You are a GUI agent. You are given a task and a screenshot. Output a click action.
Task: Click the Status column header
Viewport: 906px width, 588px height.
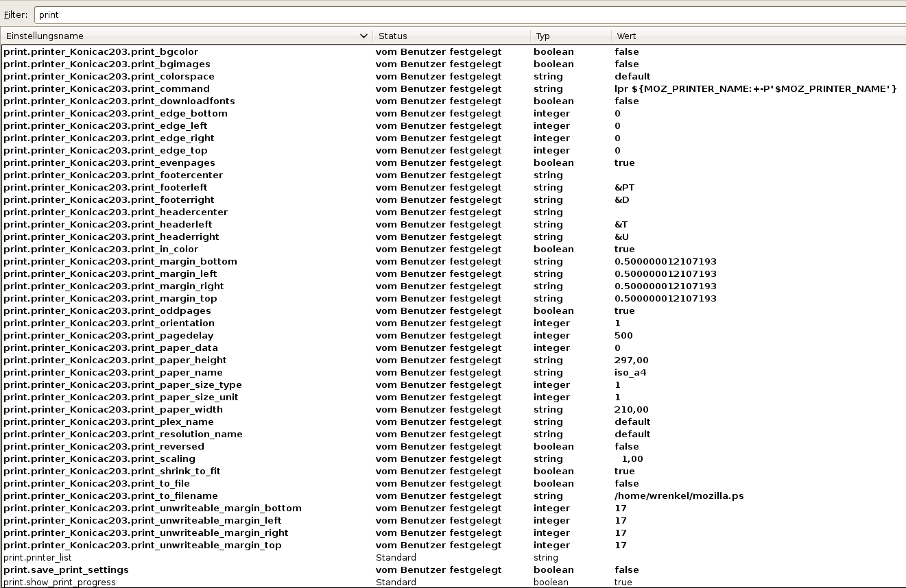[x=451, y=36]
